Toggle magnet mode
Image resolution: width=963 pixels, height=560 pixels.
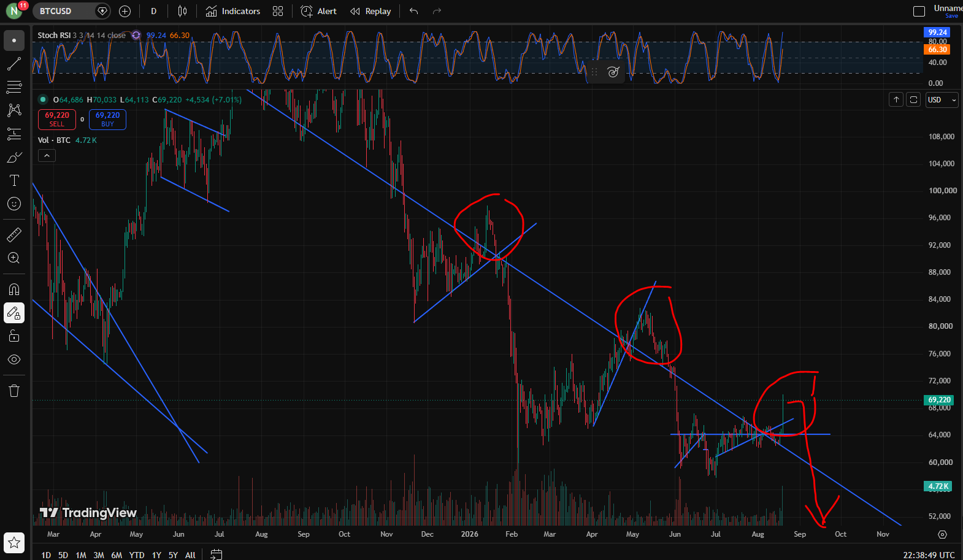point(14,290)
